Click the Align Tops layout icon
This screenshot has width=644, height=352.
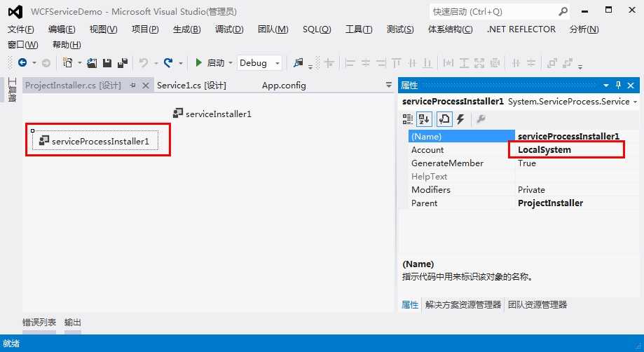[397, 63]
